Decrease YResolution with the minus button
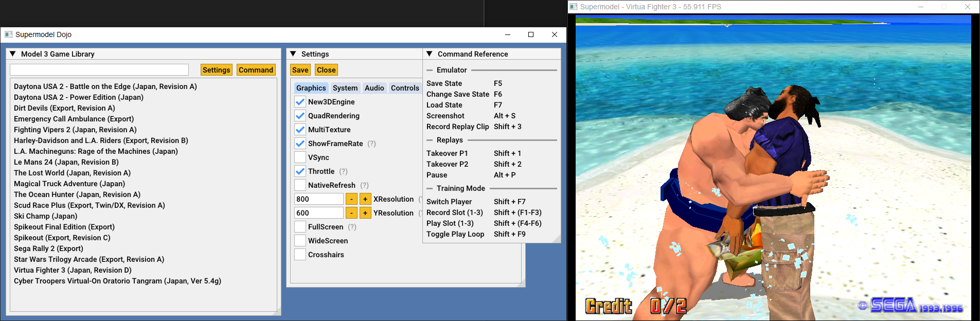The width and height of the screenshot is (980, 321). [351, 213]
